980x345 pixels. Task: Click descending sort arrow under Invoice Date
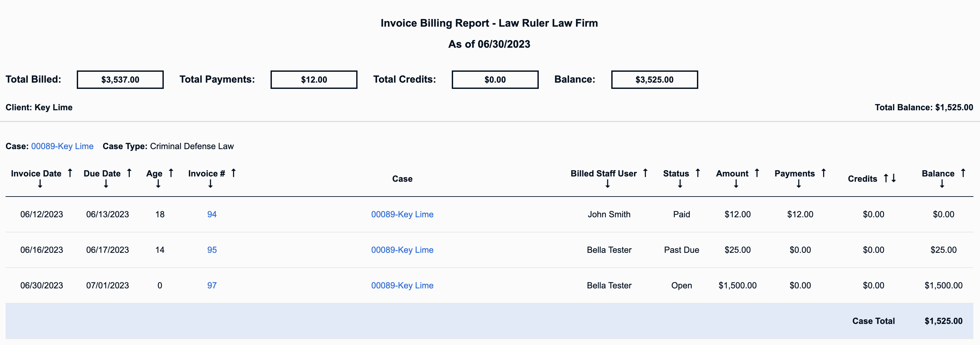point(40,184)
